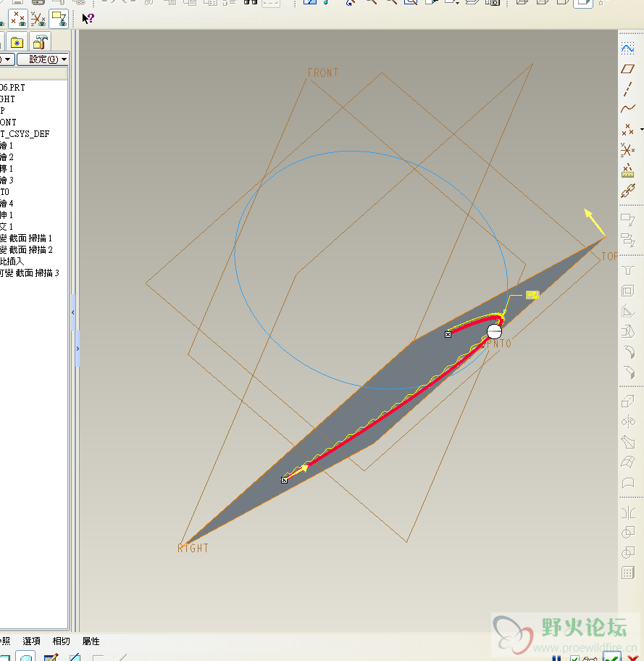Click the yellow direction arrow near TOP
Viewport: 644px width, 661px height.
594,222
